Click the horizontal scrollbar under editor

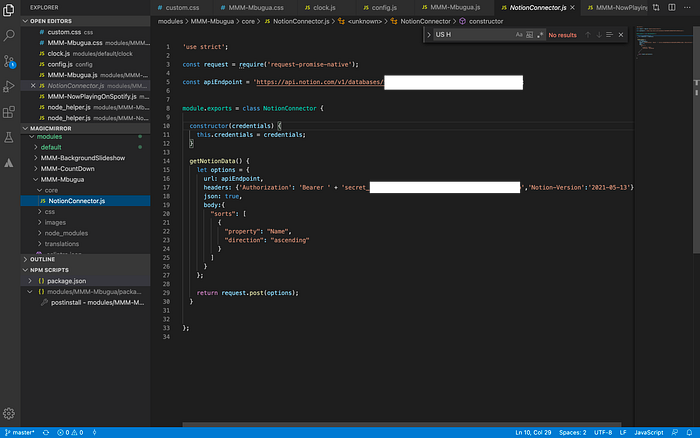click(402, 425)
